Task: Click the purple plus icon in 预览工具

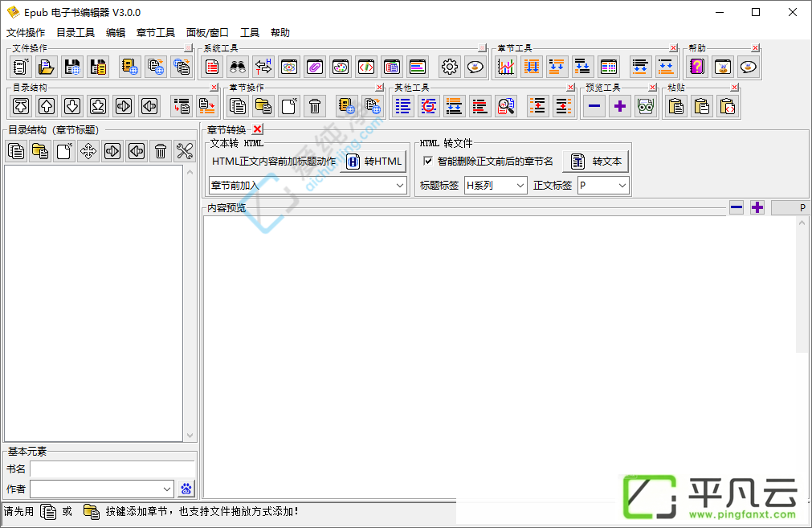Action: point(620,106)
